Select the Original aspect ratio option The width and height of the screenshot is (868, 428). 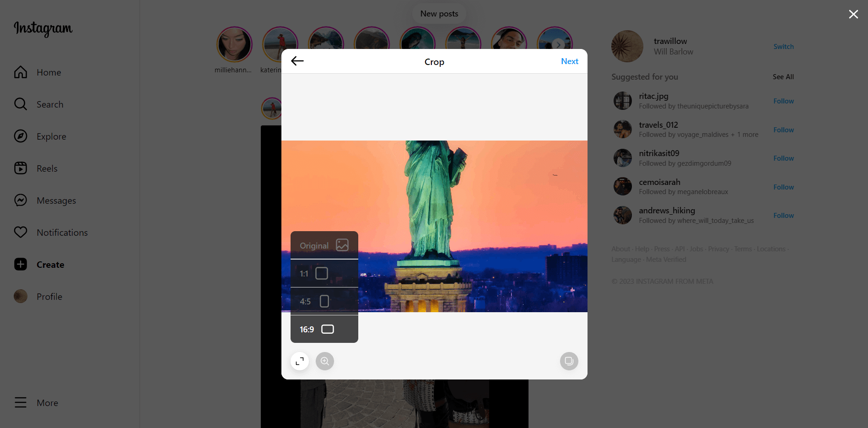click(324, 245)
